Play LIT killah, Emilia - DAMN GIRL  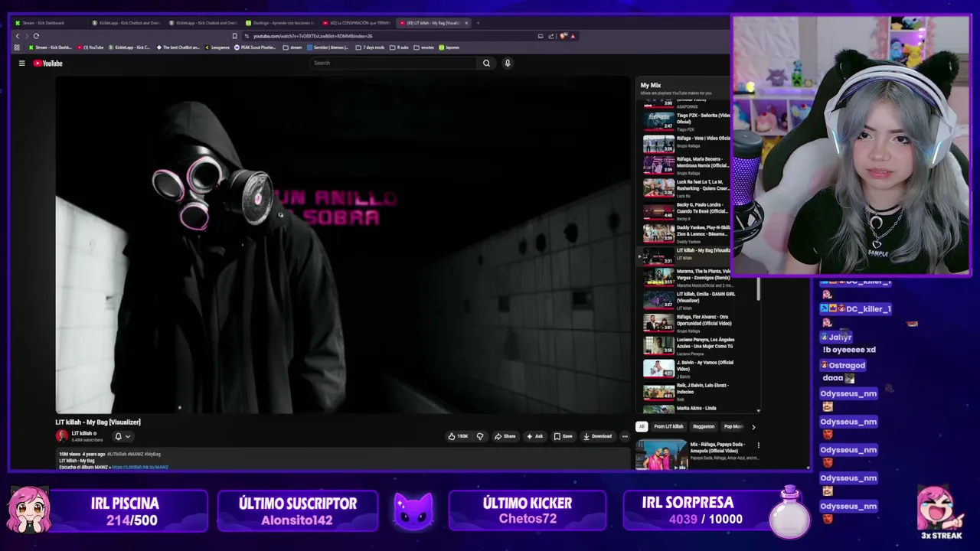pyautogui.click(x=697, y=300)
